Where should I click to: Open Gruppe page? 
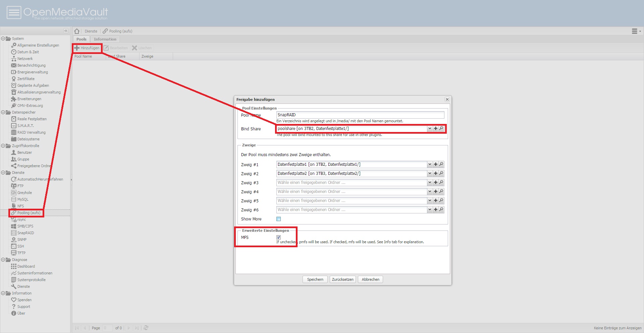23,159
